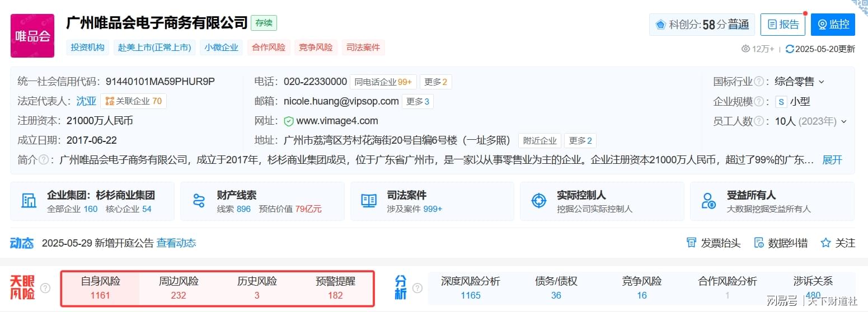Open legal representative 沈亚 link
The width and height of the screenshot is (868, 312).
[x=86, y=101]
